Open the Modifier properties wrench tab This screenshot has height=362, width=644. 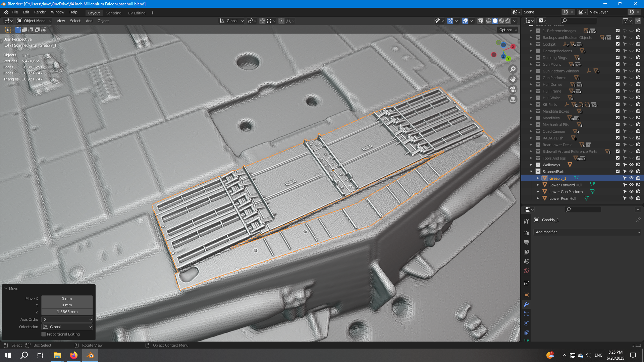click(x=526, y=304)
